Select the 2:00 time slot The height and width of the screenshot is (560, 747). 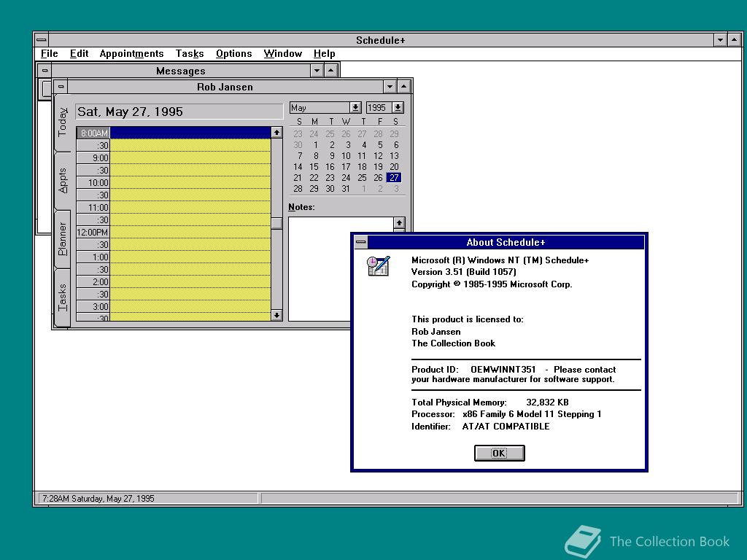pos(174,281)
